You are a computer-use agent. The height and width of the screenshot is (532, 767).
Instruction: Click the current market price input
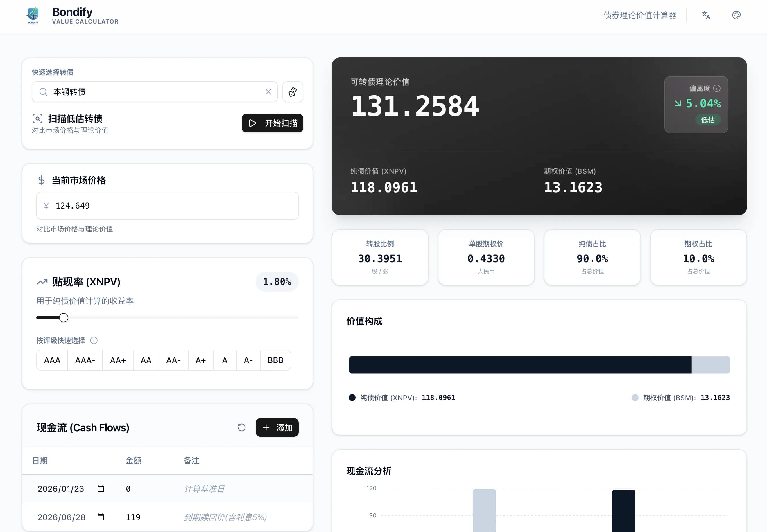[167, 206]
